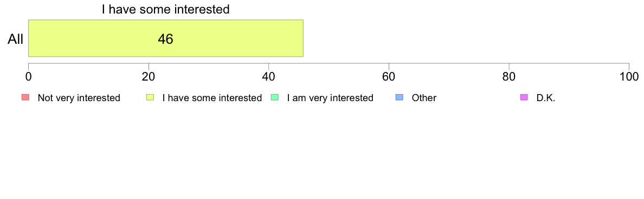This screenshot has height=199, width=644.
Task: Click the 40 tick on the axis
Action: pyautogui.click(x=269, y=77)
